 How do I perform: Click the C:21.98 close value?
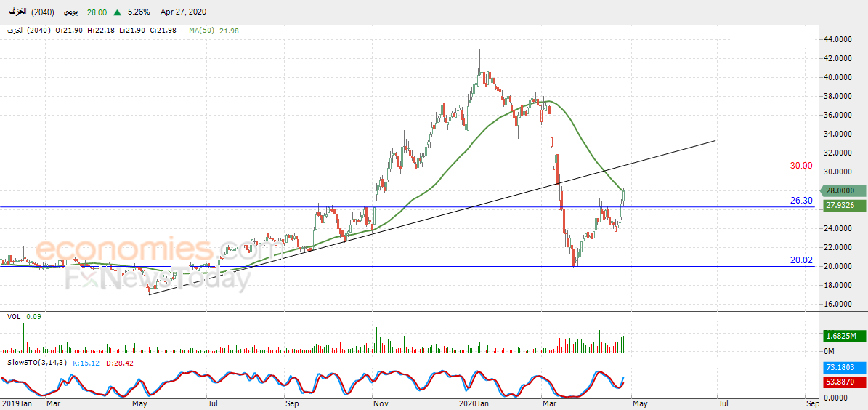(163, 31)
